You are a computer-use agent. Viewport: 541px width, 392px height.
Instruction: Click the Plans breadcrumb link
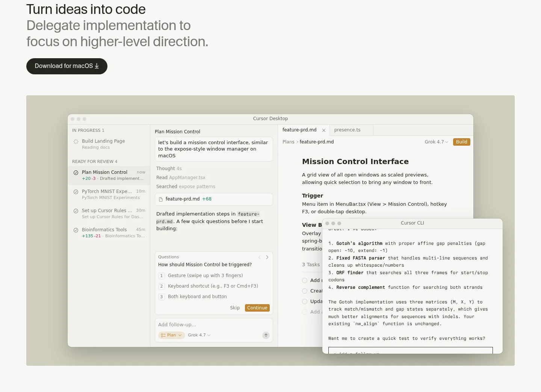[x=288, y=142]
